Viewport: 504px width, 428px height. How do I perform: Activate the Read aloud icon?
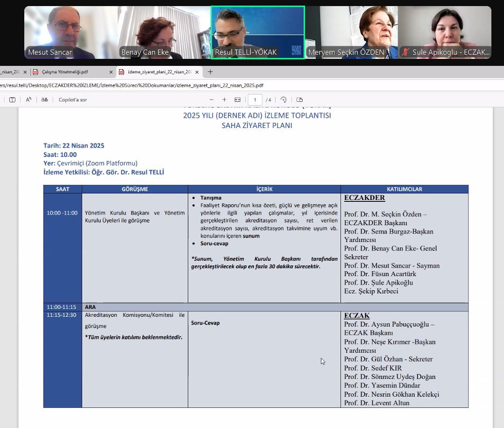pyautogui.click(x=28, y=100)
